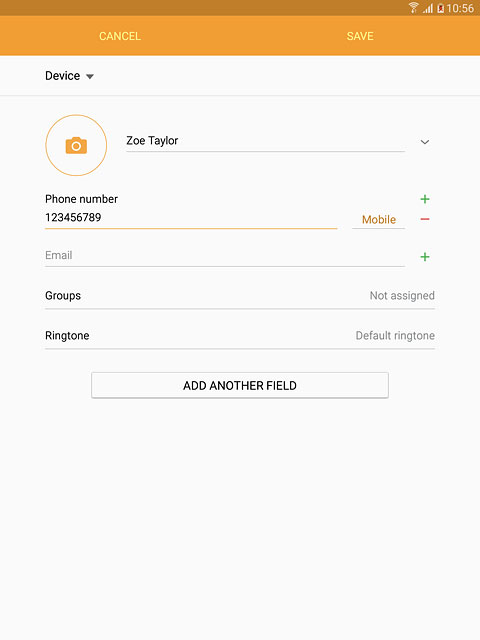480x640 pixels.
Task: Save the contact
Action: coord(360,36)
